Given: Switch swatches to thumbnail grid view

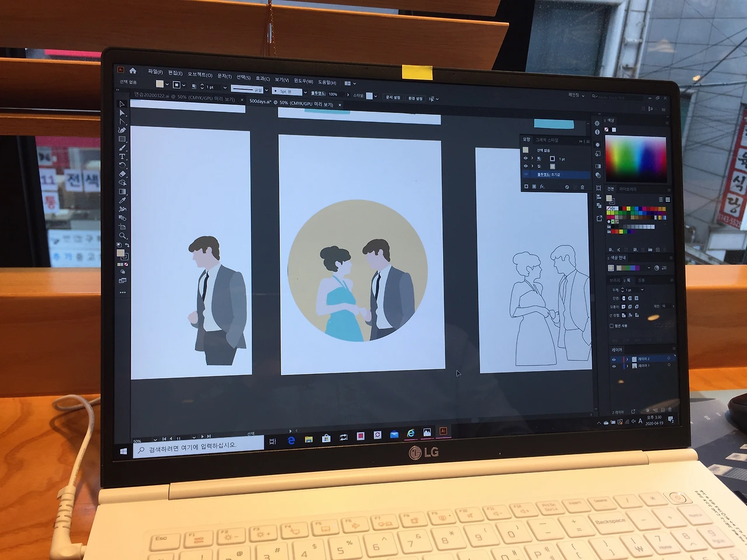Looking at the screenshot, I should [x=668, y=199].
